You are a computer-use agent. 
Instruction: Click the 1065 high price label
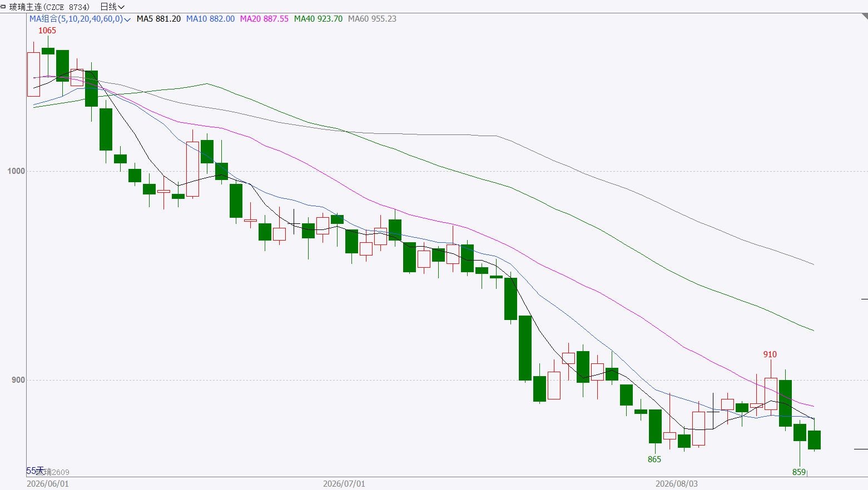[x=47, y=31]
